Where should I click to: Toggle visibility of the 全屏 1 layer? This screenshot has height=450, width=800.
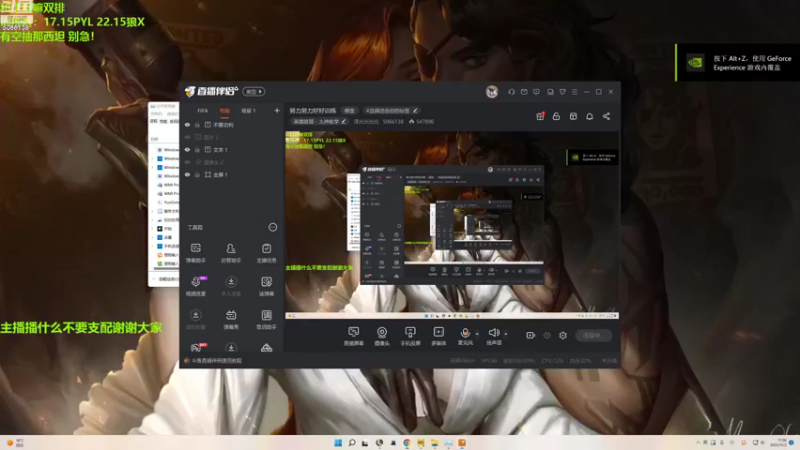tap(187, 174)
